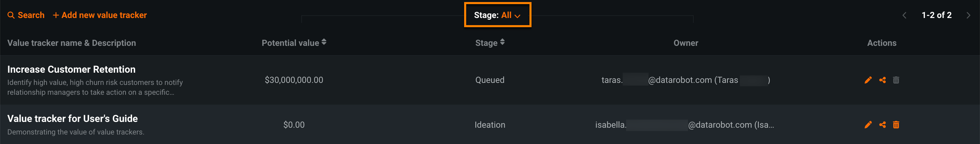Viewport: 980px width, 144px height.
Task: Add a new value tracker
Action: (100, 15)
